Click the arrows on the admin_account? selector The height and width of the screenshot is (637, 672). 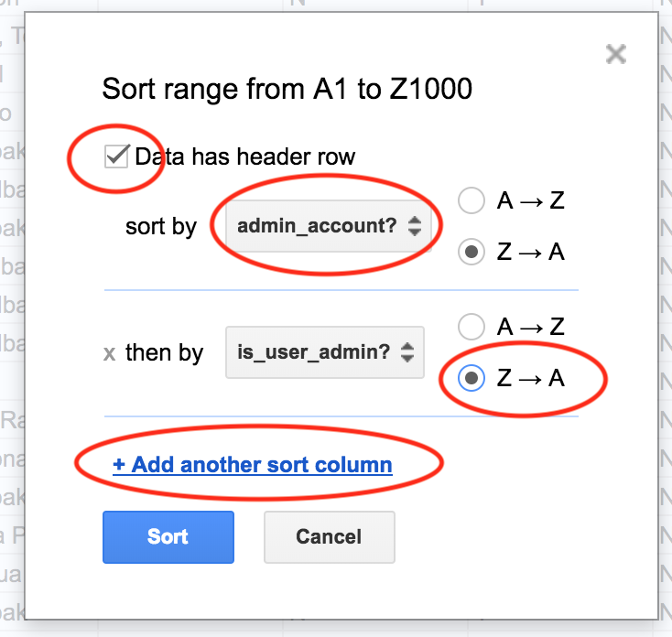(415, 226)
